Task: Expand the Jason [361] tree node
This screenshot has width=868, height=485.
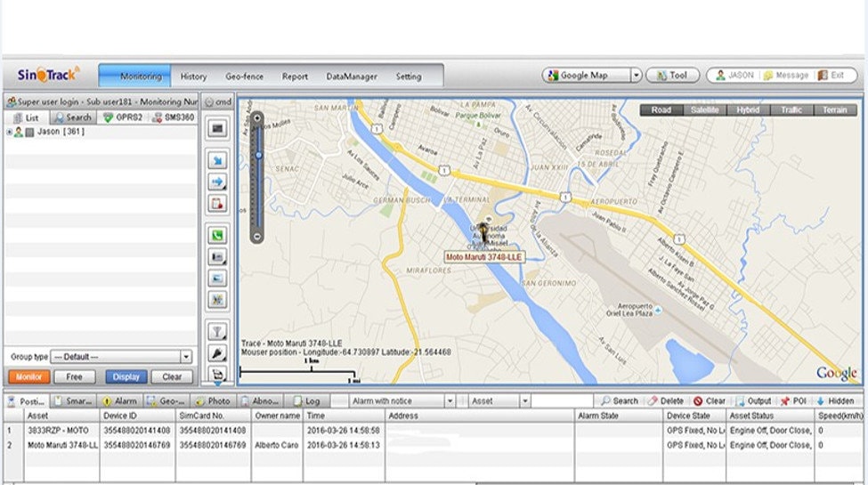Action: tap(9, 132)
